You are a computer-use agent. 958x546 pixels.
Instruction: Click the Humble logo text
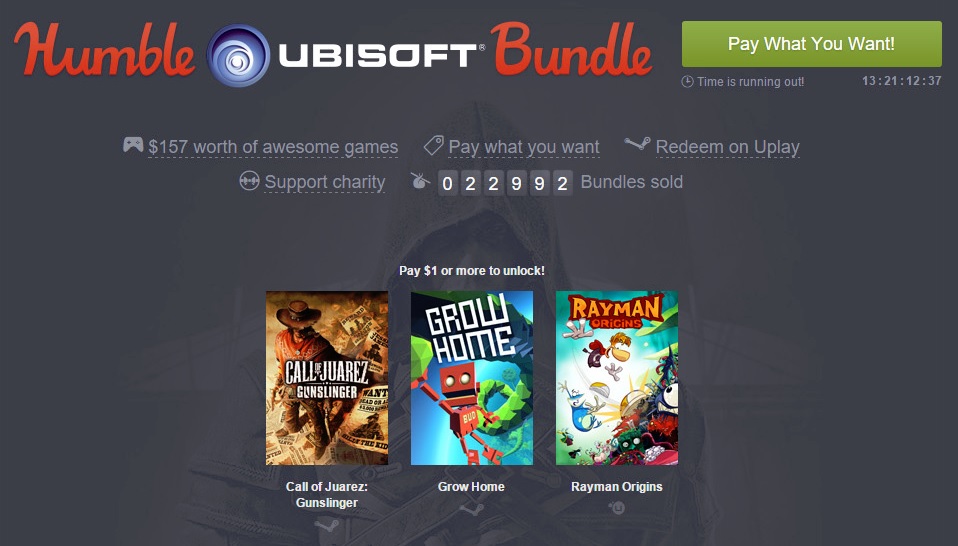tap(105, 50)
